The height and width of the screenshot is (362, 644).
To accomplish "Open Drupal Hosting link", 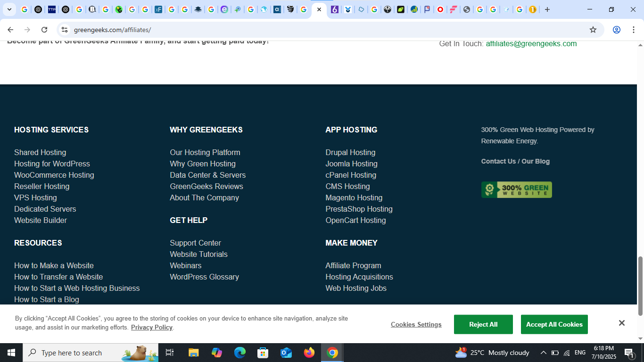I will click(350, 152).
